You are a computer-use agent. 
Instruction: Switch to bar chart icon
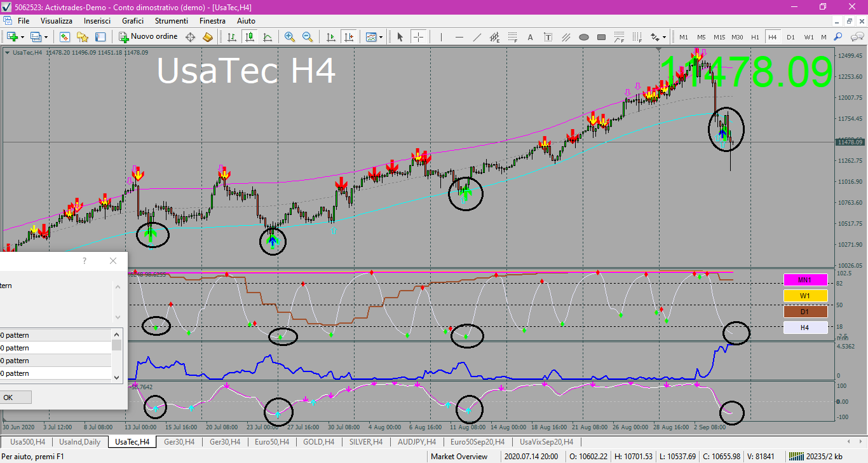point(232,37)
